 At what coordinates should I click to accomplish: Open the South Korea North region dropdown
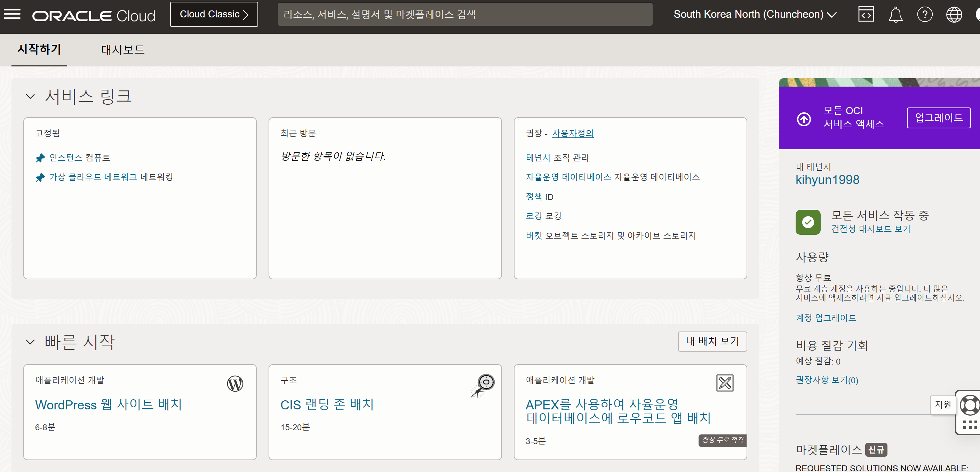pos(755,15)
